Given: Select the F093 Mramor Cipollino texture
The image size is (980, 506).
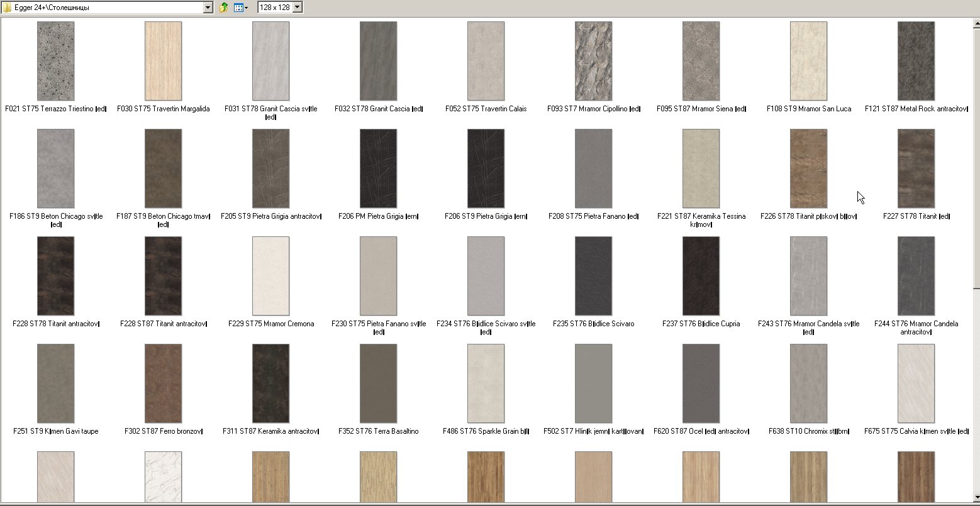Looking at the screenshot, I should (x=593, y=61).
